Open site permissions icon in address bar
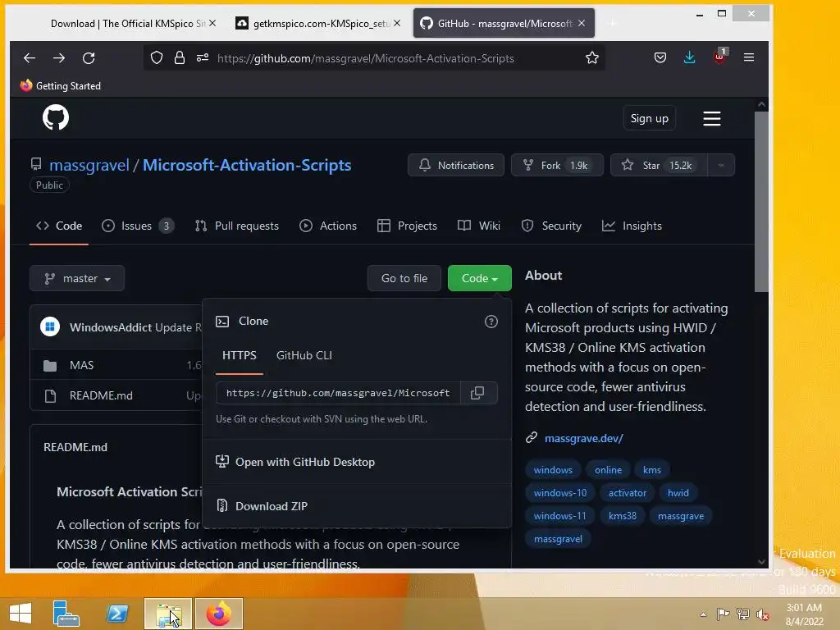 click(203, 58)
